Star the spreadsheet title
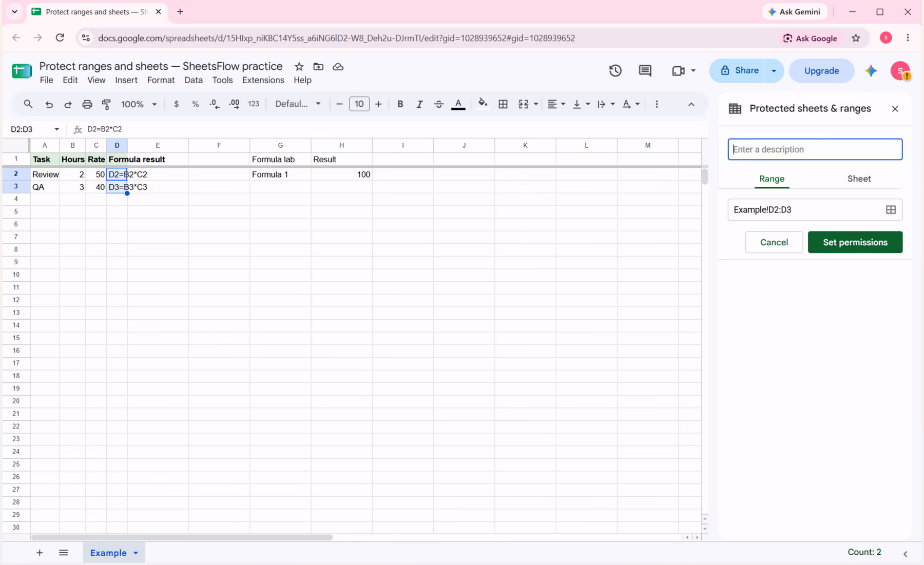This screenshot has width=924, height=565. [x=299, y=67]
